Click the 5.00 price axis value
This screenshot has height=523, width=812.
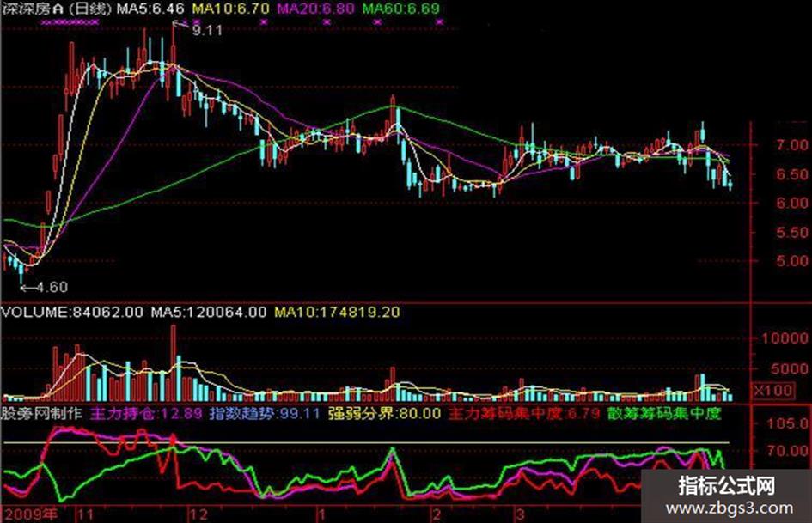792,261
